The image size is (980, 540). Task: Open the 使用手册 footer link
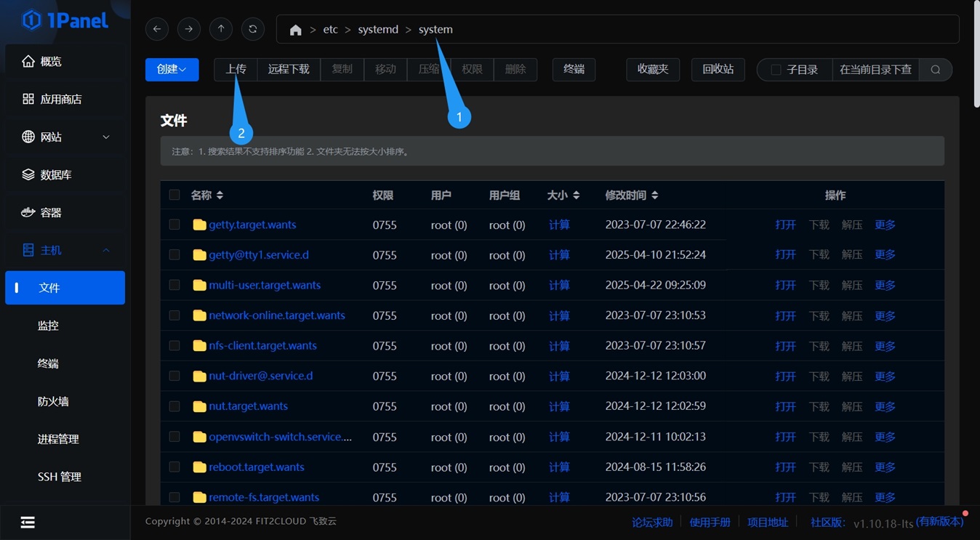(710, 522)
